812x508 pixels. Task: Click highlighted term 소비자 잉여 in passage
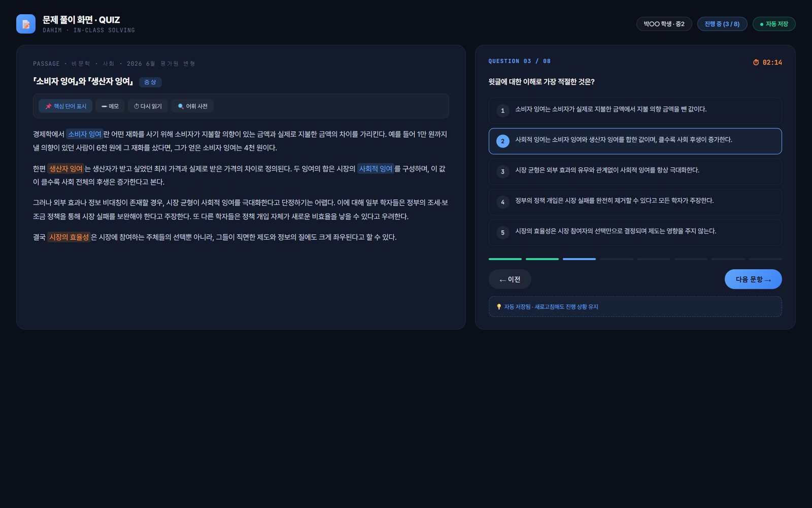coord(84,134)
